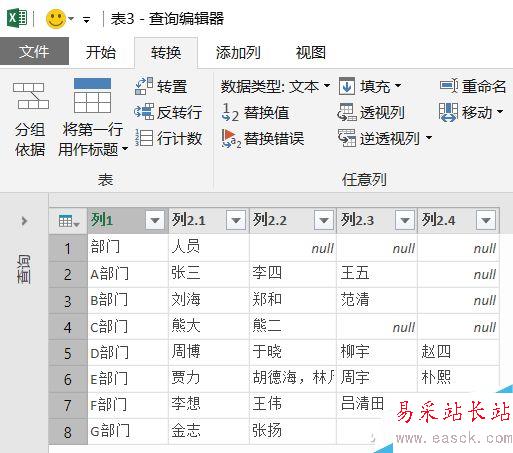Switch to the 开始 tab
Viewport: 513px width, 453px height.
click(101, 52)
